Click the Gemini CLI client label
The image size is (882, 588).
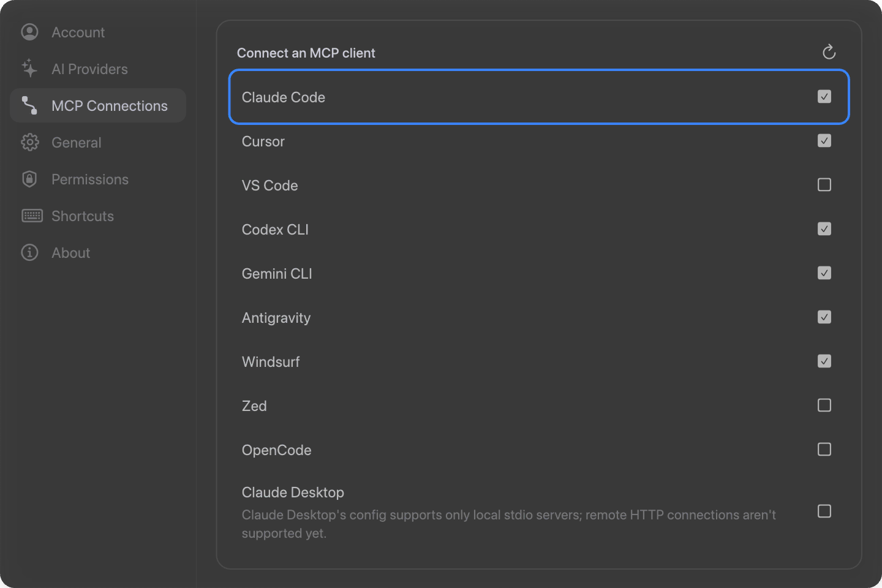tap(277, 274)
